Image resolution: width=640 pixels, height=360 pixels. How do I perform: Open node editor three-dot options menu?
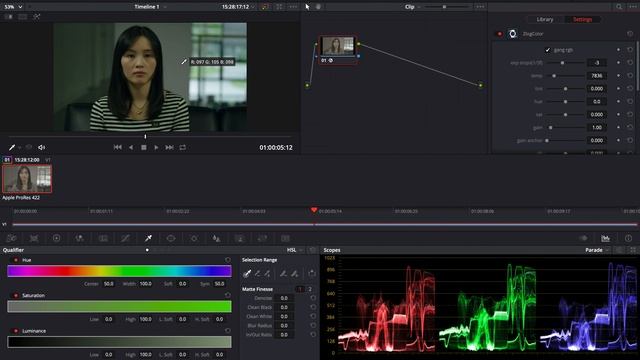480,7
